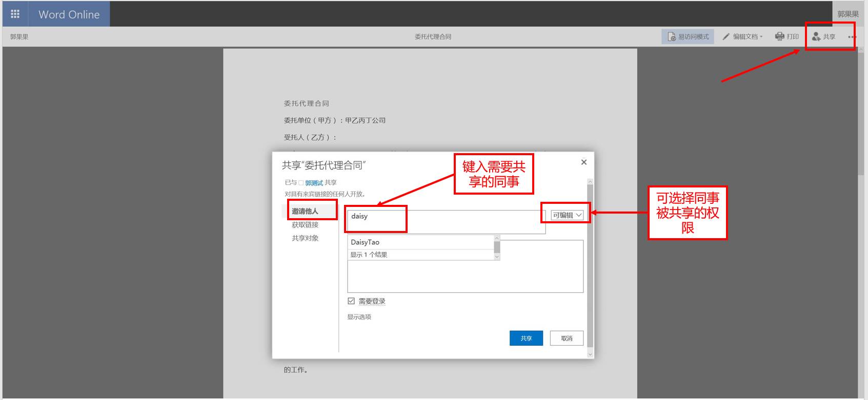Click the document title 委托代理合同 in header

tap(433, 37)
